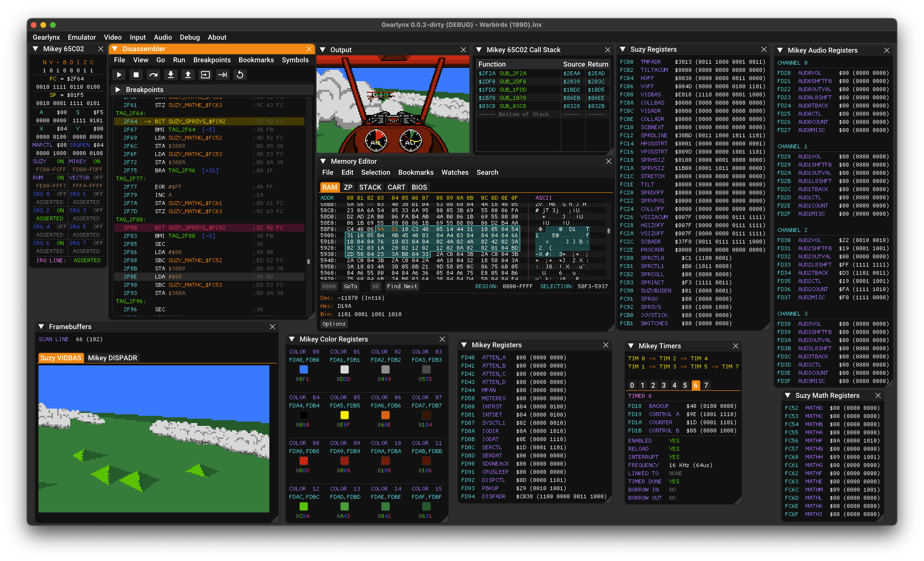
Task: Click the Reset circular arrow icon
Action: pos(240,75)
